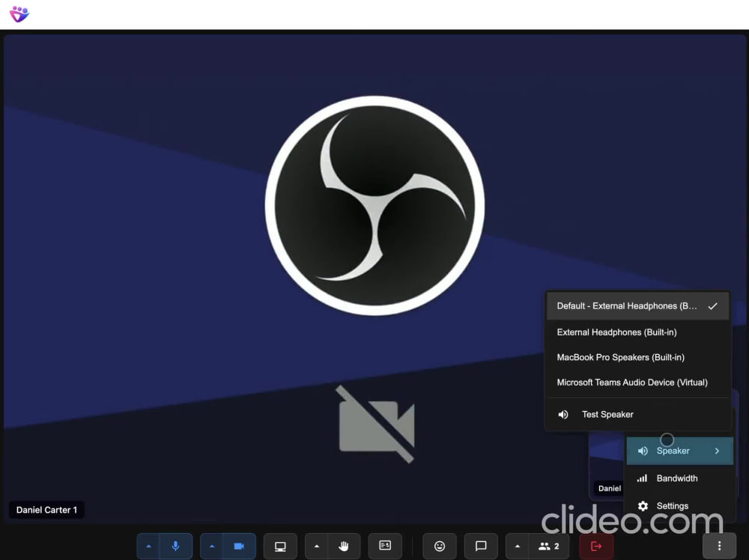Click the Daniel self-view thumbnail

pyautogui.click(x=607, y=466)
